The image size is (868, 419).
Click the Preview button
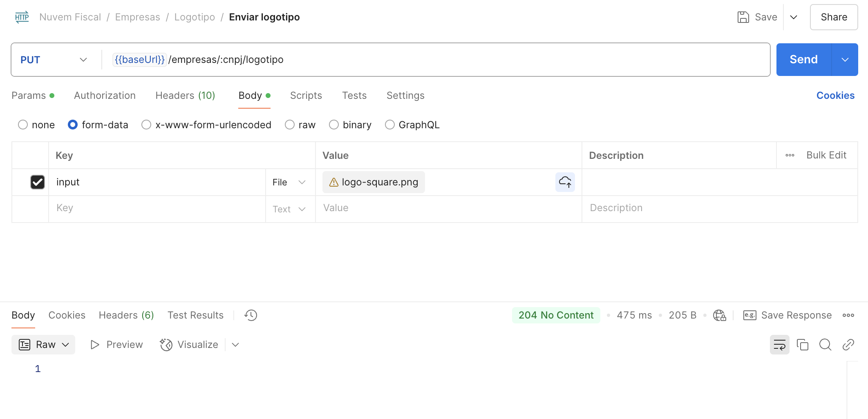coord(116,345)
